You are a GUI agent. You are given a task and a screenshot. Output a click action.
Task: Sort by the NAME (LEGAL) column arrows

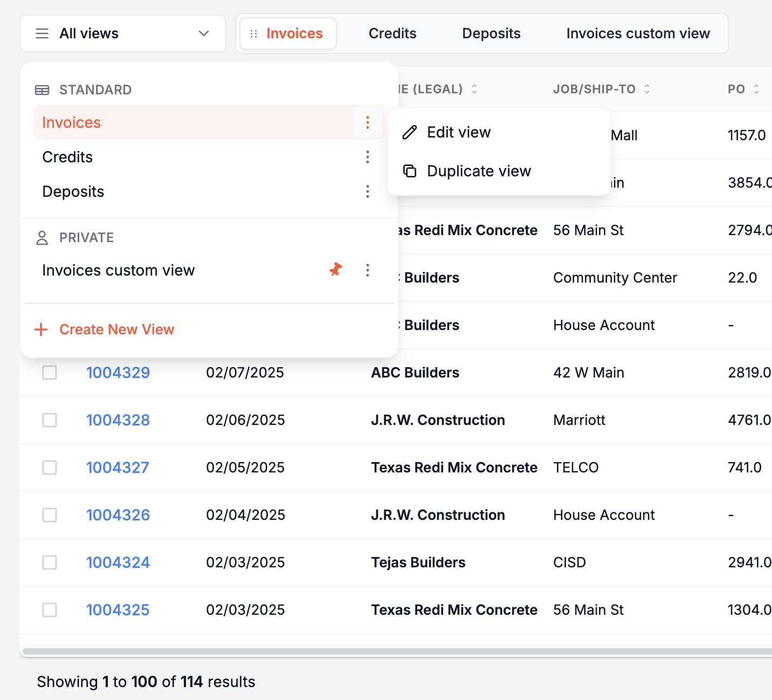pos(474,89)
